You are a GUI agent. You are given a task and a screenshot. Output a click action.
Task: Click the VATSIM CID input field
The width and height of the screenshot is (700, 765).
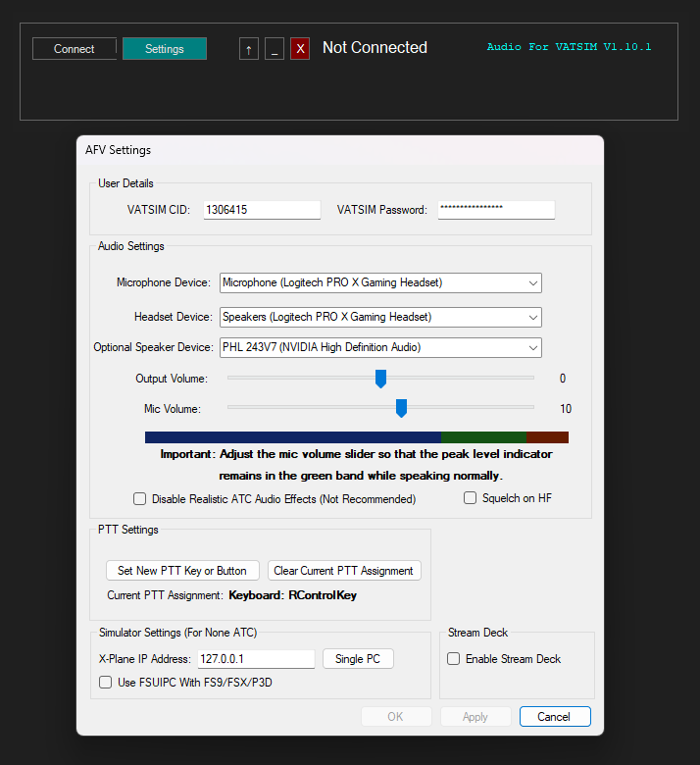click(262, 210)
